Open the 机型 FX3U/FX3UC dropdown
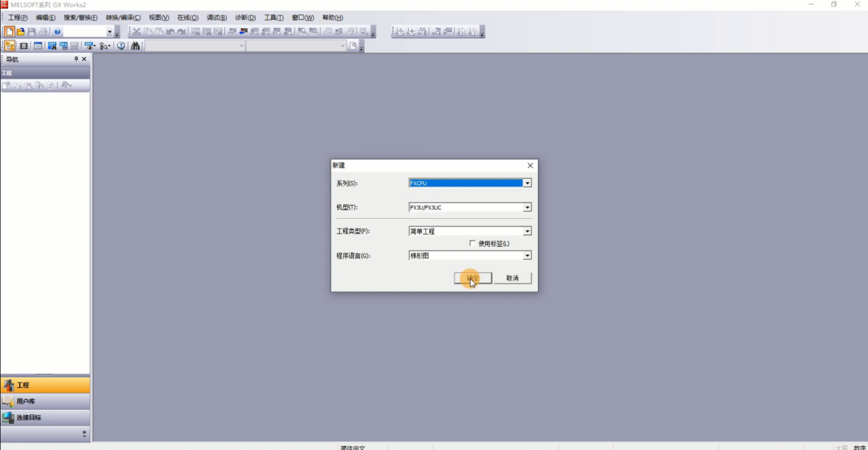This screenshot has width=868, height=450. coord(527,207)
